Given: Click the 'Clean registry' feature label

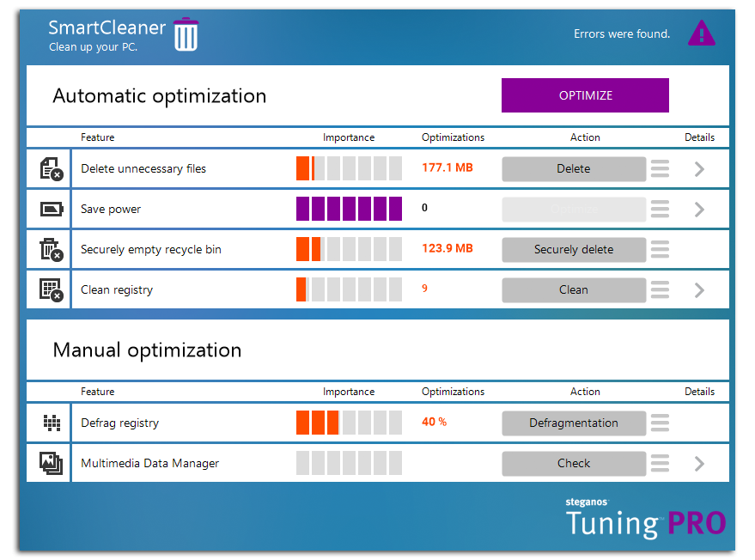Looking at the screenshot, I should click(x=117, y=290).
